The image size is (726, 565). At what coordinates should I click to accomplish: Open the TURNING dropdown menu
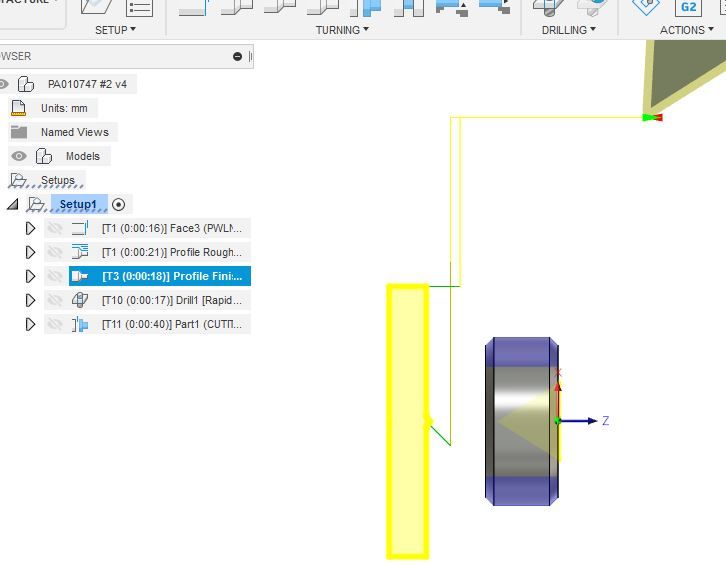tap(342, 30)
